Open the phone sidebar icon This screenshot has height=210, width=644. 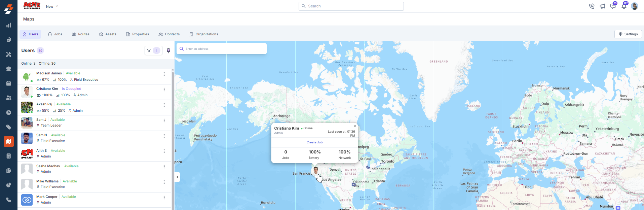pos(9,200)
